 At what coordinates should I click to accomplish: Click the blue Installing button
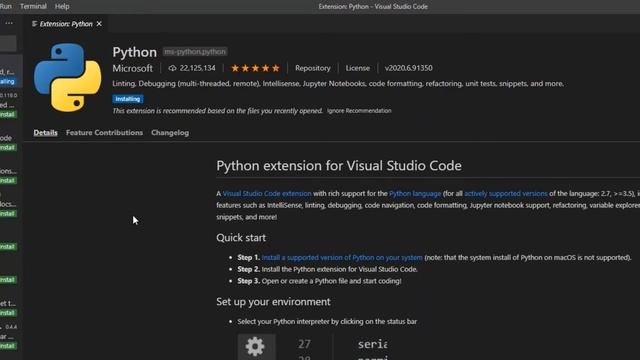(x=128, y=99)
